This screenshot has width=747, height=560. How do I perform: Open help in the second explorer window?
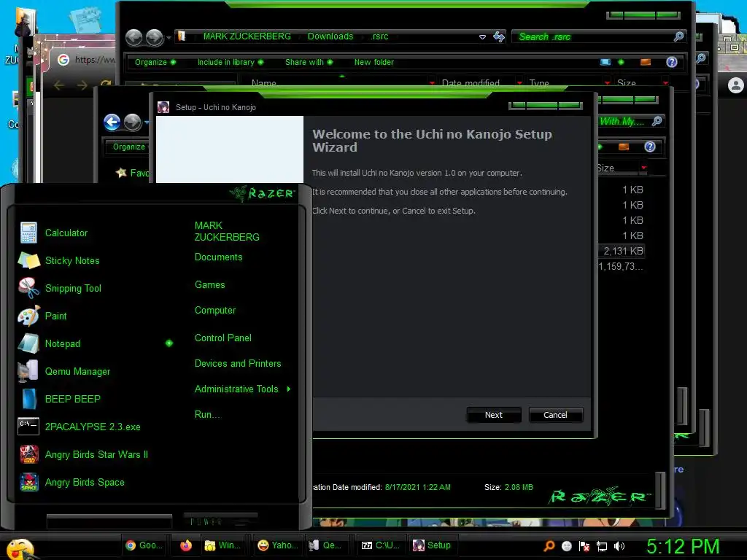click(650, 147)
